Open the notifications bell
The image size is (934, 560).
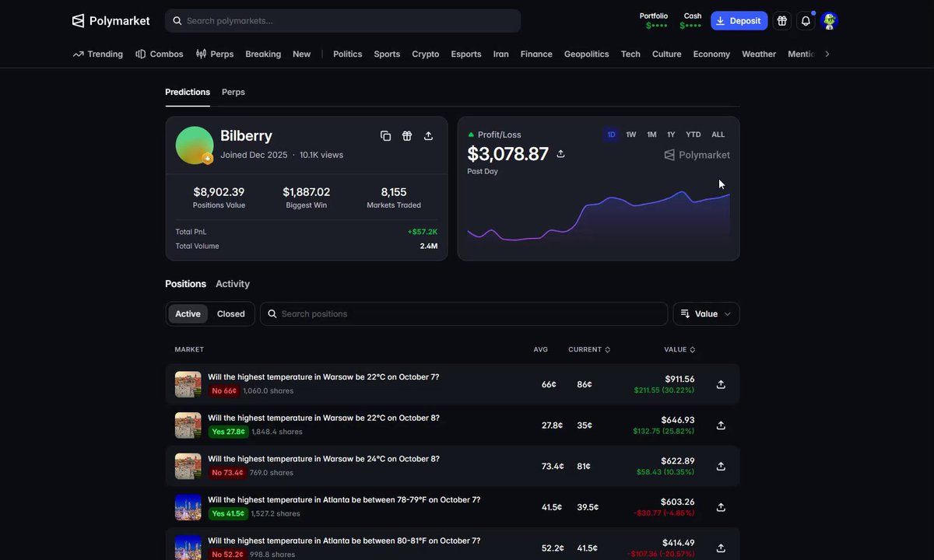[806, 21]
